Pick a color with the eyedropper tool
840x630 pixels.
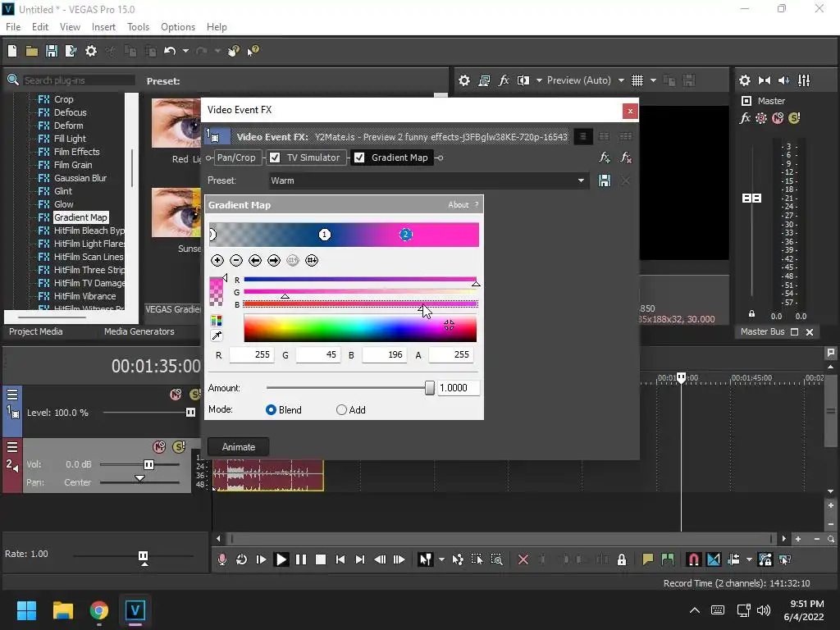point(217,336)
